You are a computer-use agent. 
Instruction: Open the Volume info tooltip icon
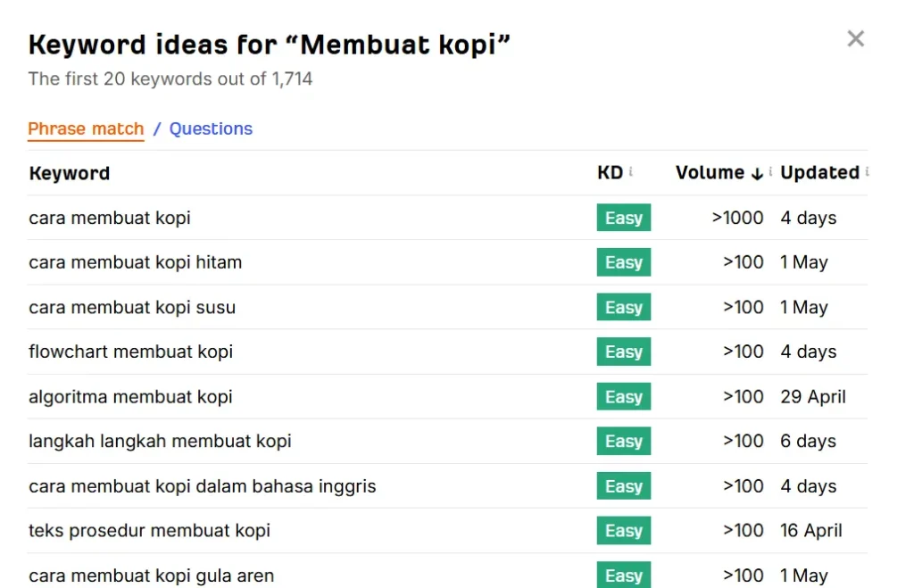(x=770, y=172)
